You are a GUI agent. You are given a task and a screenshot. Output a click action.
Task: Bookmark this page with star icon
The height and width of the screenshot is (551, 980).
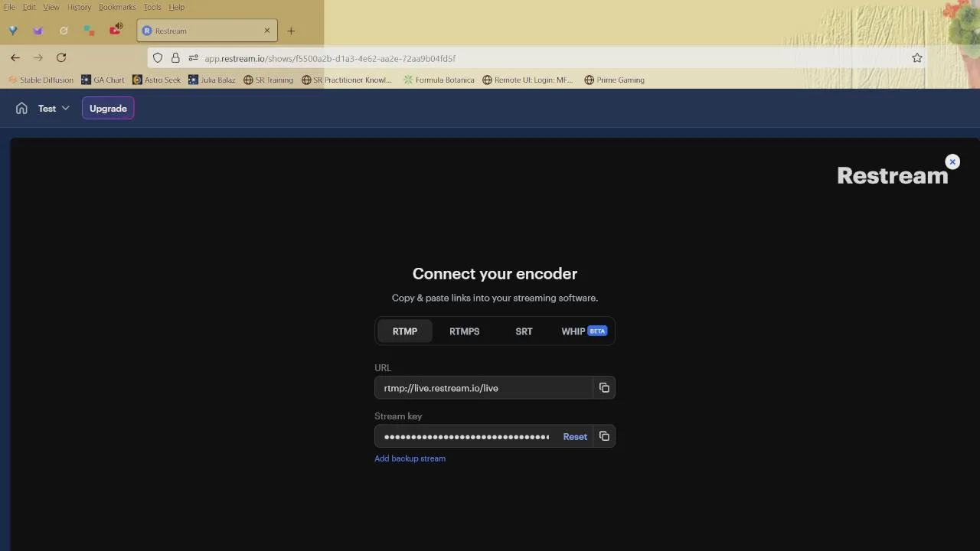pos(917,58)
